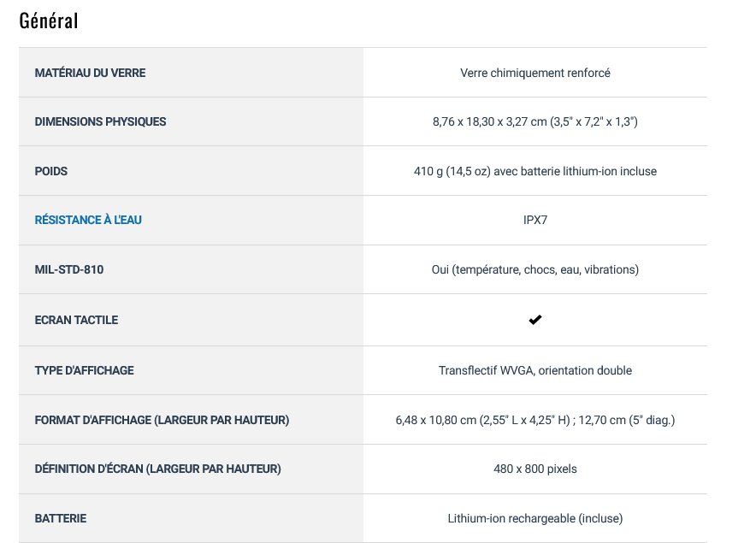
Task: Click the Ecran tactile row label
Action: [x=76, y=320]
